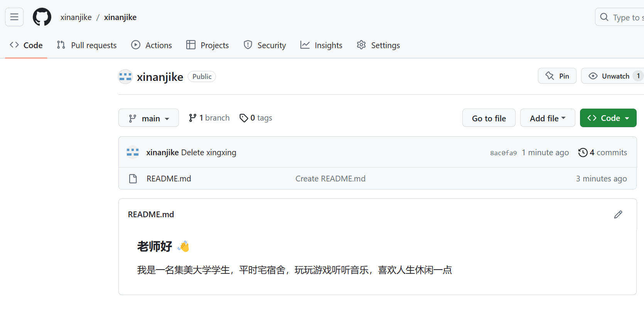This screenshot has height=322, width=644.
Task: Open the Add file dropdown
Action: coord(547,118)
